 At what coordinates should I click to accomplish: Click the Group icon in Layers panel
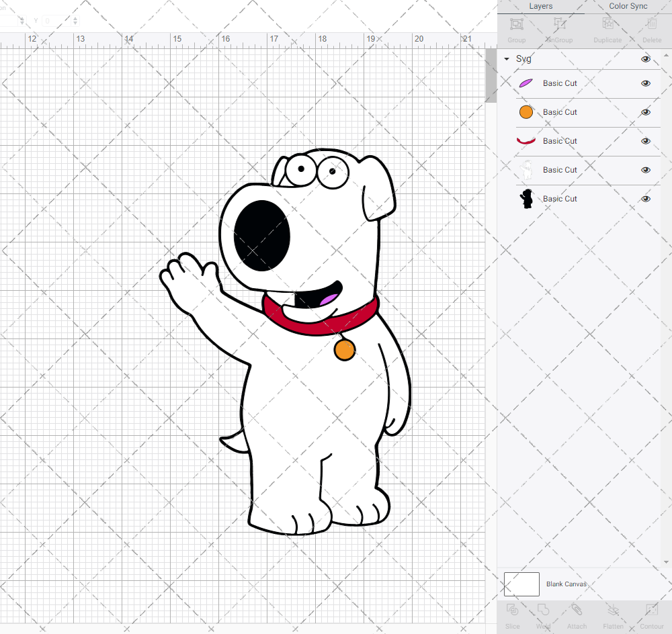click(516, 24)
